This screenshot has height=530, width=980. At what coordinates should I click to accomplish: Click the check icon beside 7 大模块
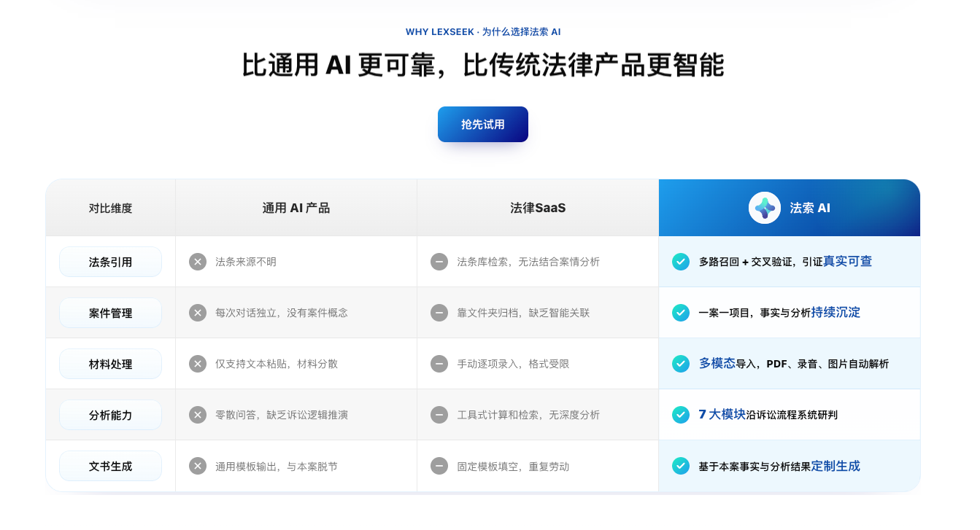click(681, 415)
